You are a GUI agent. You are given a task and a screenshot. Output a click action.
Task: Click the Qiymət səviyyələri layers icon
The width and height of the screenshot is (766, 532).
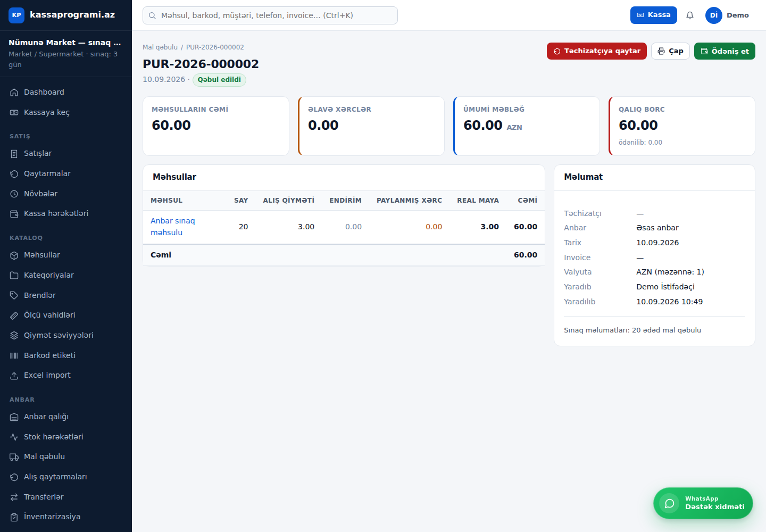click(x=14, y=335)
